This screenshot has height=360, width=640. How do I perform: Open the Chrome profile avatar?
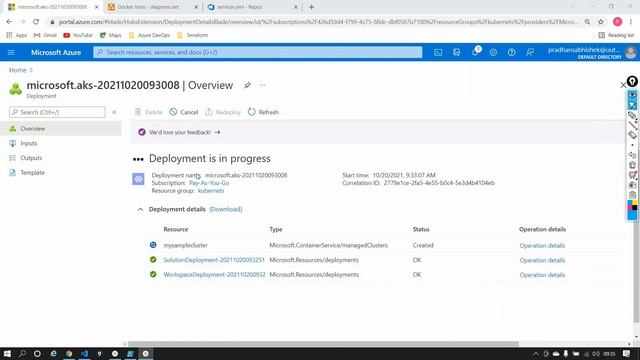pos(618,22)
